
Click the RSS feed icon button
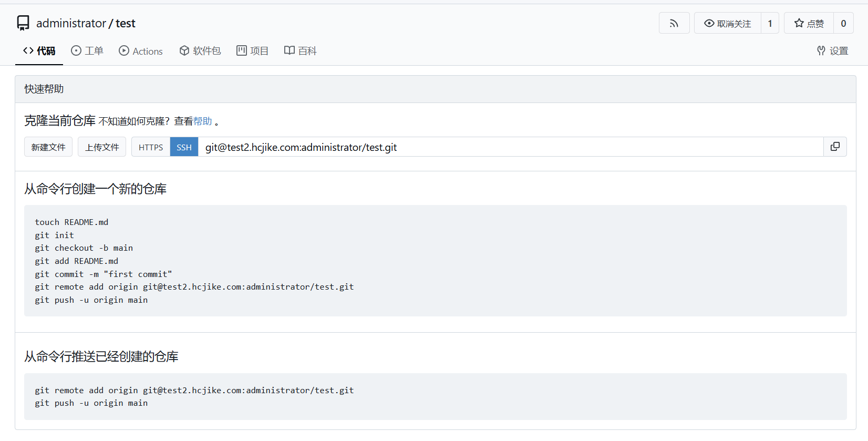pyautogui.click(x=674, y=24)
